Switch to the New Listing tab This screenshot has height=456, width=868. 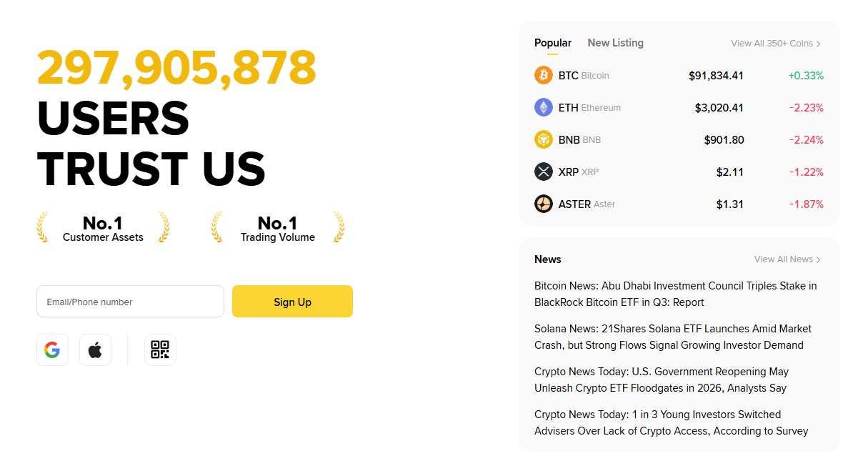(x=615, y=43)
